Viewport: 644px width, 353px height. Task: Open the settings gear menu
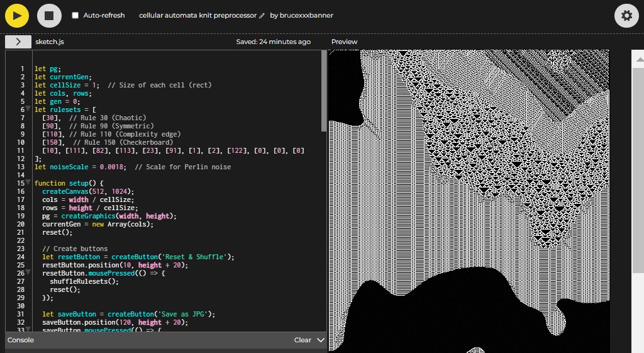click(626, 16)
